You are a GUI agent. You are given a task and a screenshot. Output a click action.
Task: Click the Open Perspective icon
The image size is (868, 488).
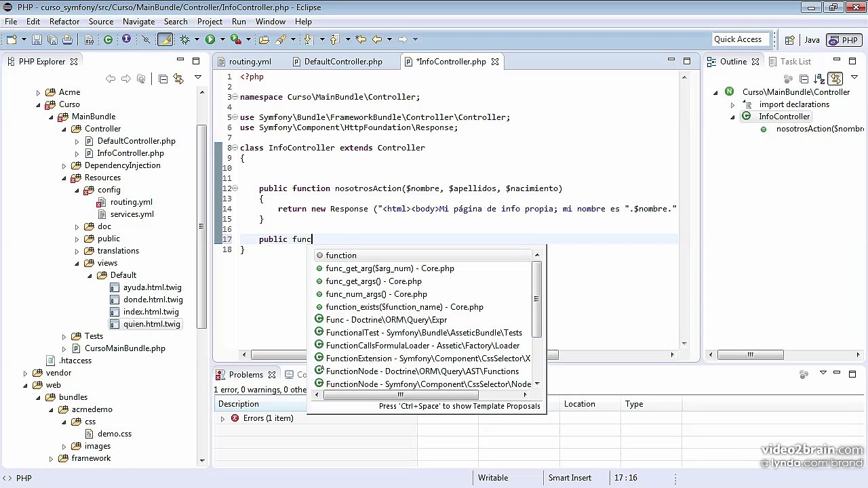click(x=790, y=40)
